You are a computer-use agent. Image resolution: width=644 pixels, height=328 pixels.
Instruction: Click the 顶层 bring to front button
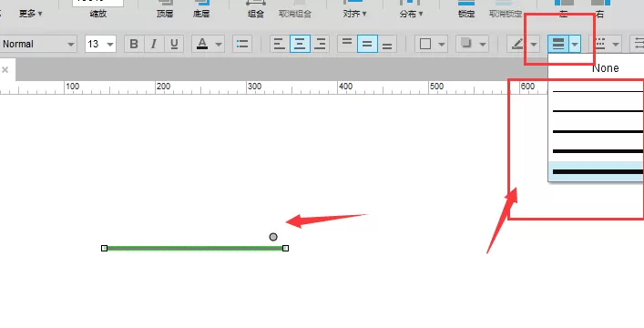165,9
